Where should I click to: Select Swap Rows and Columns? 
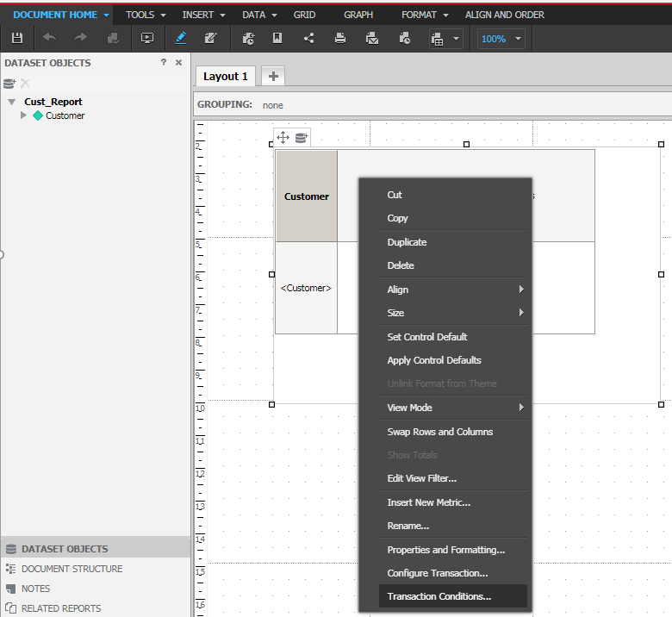click(x=439, y=432)
